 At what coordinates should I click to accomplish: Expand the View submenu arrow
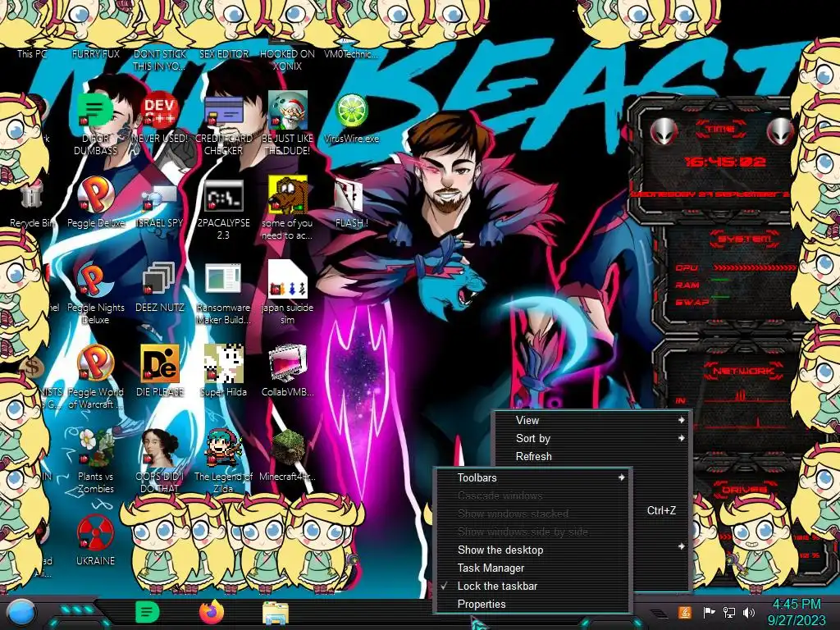[x=681, y=420]
